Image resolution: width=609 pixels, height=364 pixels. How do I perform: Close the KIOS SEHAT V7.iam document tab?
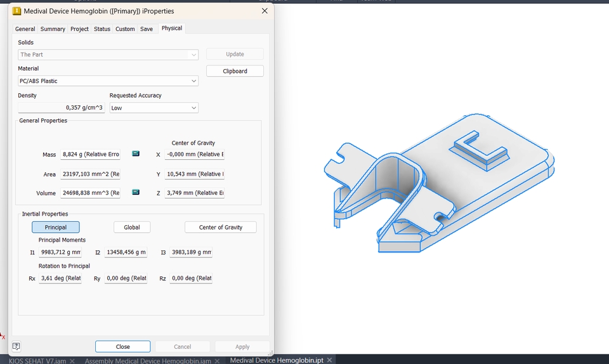(x=72, y=361)
